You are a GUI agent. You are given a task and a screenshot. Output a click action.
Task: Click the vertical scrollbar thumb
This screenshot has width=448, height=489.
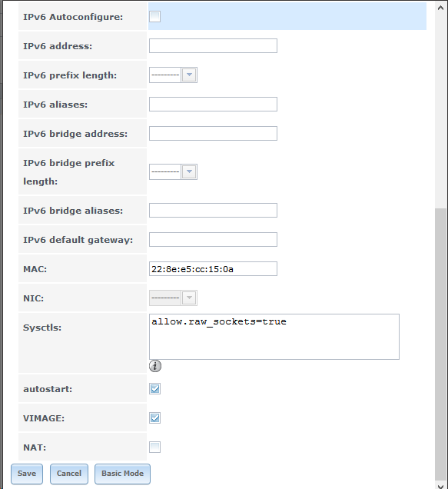click(440, 344)
